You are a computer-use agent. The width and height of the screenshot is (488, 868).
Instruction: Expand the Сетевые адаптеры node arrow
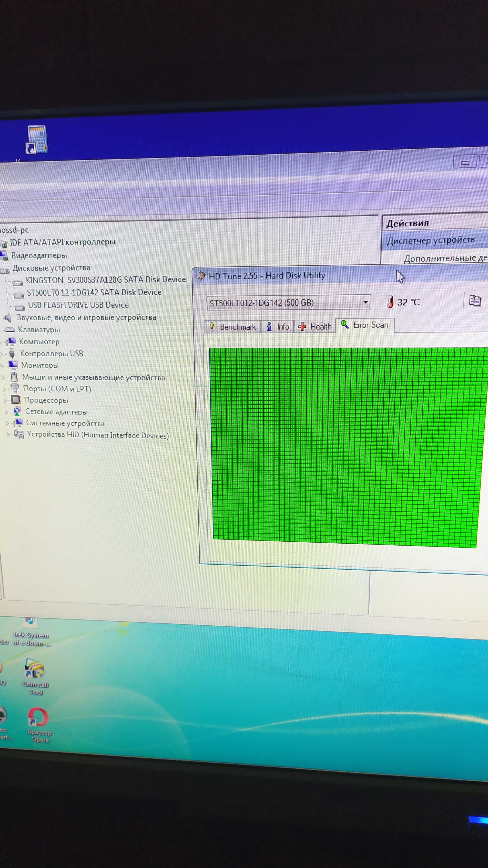click(x=6, y=412)
